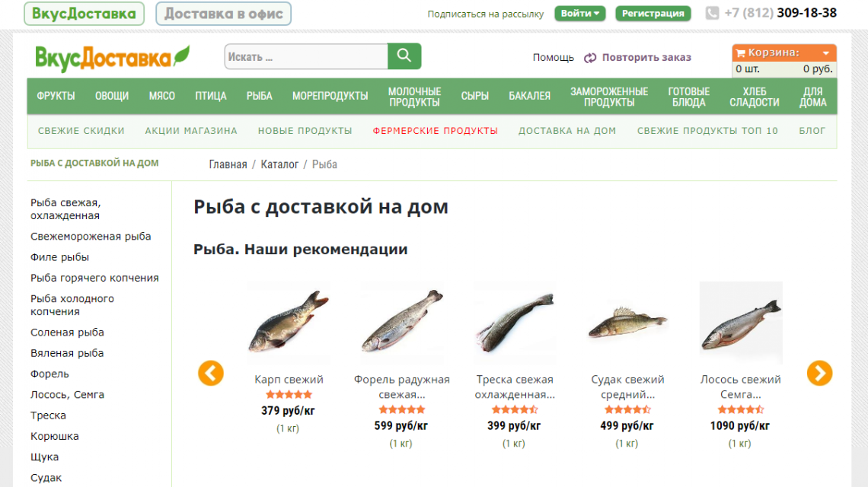Go to Каталог in breadcrumb
The height and width of the screenshot is (487, 868).
point(279,164)
